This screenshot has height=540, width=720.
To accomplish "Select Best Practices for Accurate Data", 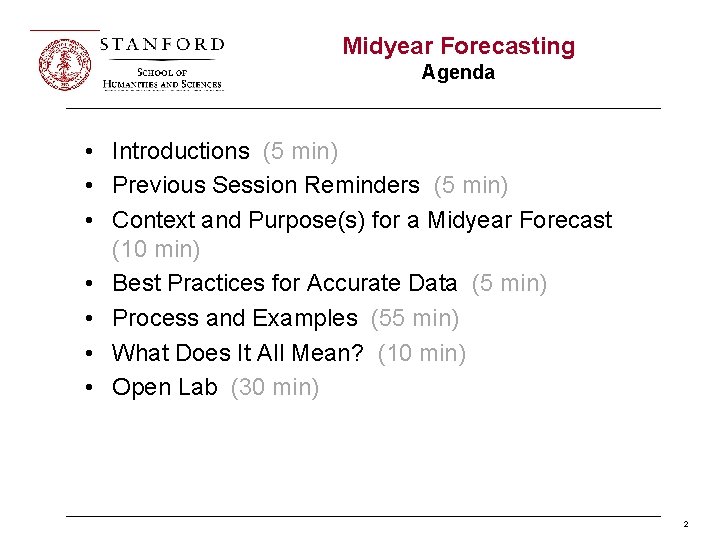I will click(285, 283).
